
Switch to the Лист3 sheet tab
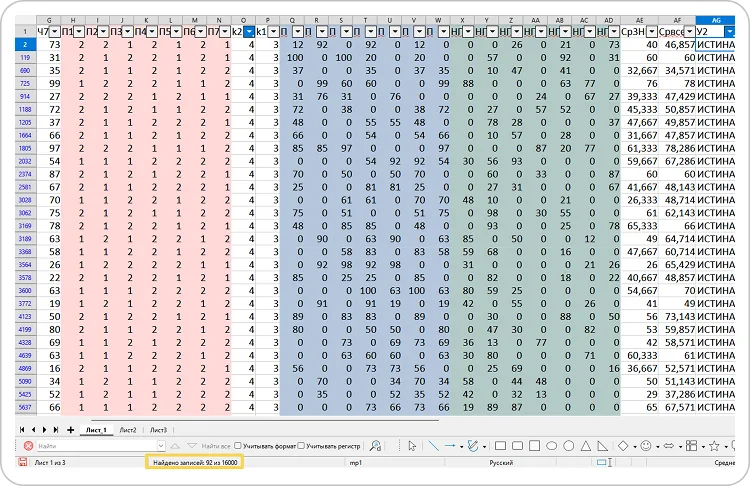tap(158, 430)
